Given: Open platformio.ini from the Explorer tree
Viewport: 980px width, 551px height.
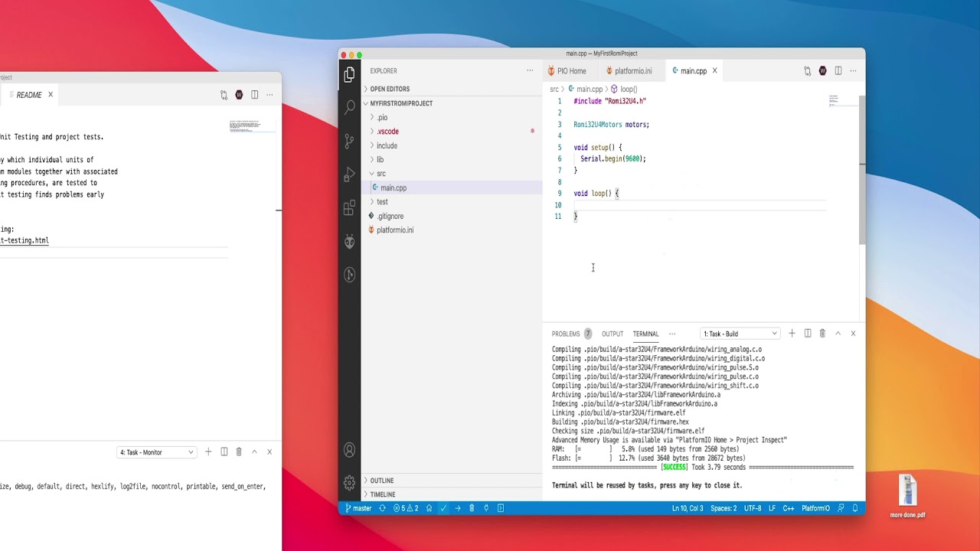Looking at the screenshot, I should pos(395,230).
